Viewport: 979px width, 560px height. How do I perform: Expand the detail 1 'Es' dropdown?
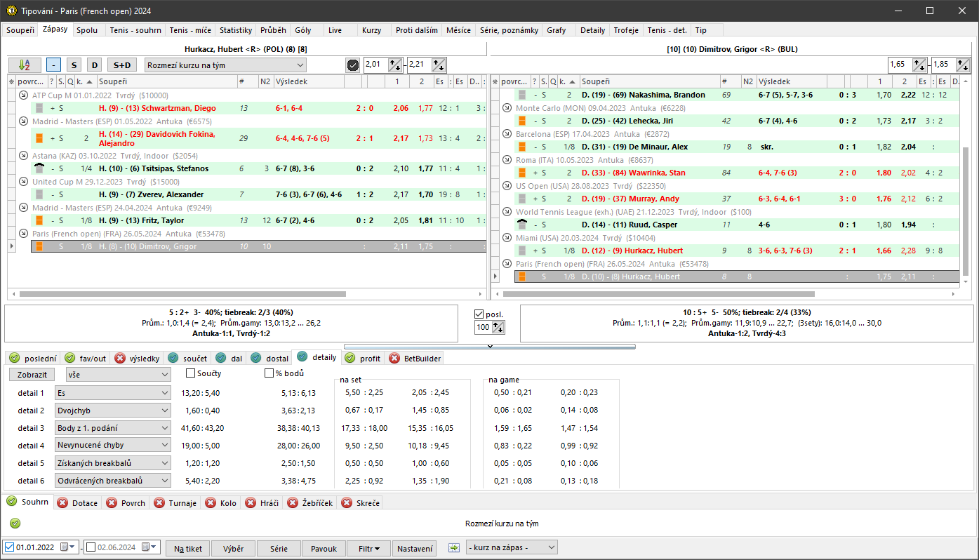coord(112,393)
